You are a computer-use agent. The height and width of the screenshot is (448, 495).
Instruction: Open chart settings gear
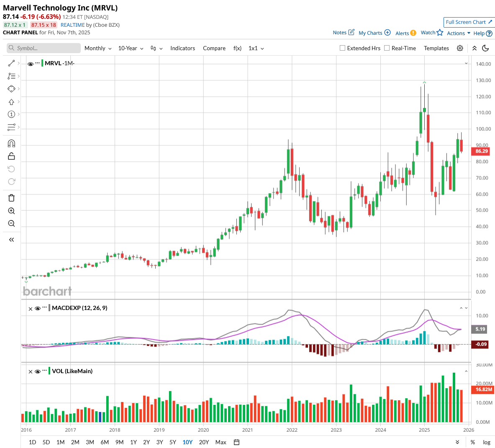pyautogui.click(x=460, y=48)
